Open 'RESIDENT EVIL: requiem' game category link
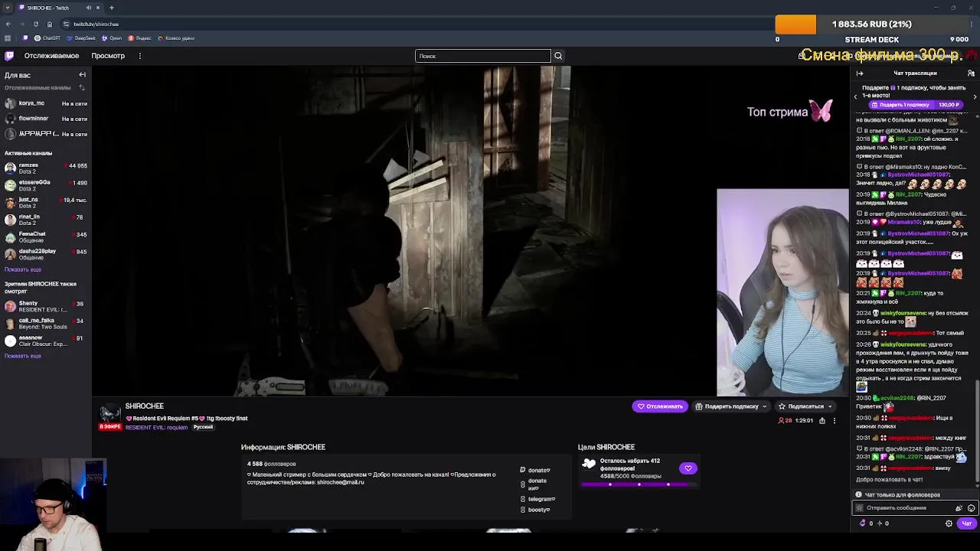The image size is (980, 551). (x=156, y=428)
